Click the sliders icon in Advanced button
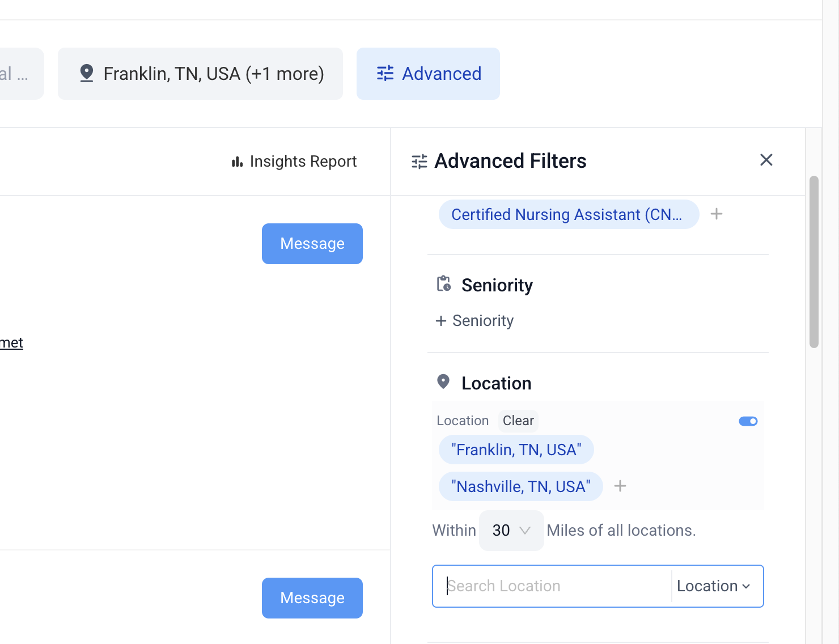This screenshot has width=839, height=644. (x=385, y=74)
